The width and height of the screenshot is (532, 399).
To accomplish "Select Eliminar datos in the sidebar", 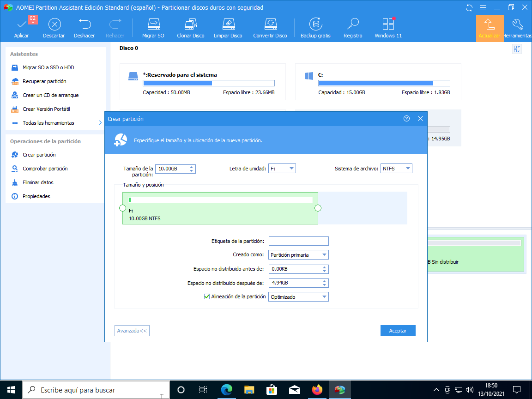I will pyautogui.click(x=38, y=182).
